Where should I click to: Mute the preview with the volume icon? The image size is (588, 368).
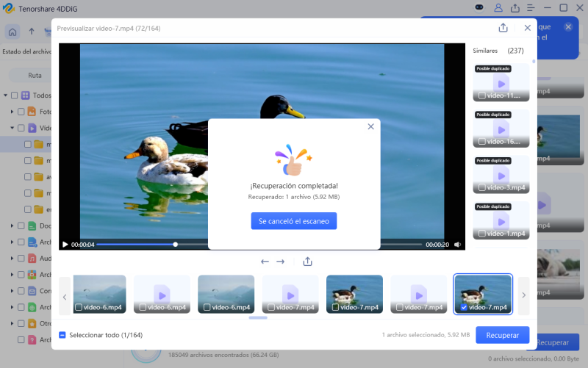[457, 245]
